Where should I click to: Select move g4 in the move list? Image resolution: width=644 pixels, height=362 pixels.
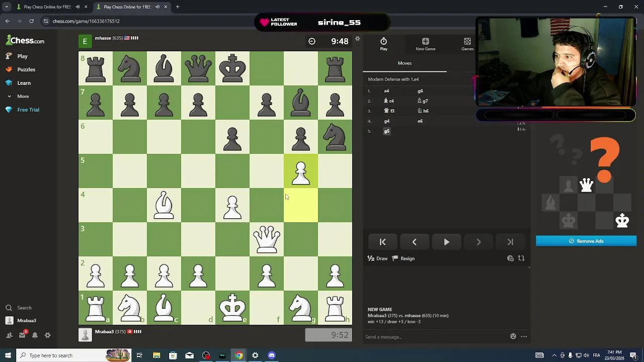coord(386,121)
